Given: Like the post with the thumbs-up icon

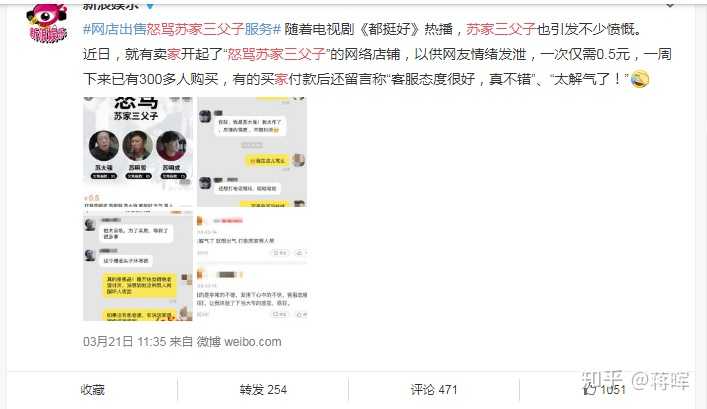Looking at the screenshot, I should [x=590, y=390].
